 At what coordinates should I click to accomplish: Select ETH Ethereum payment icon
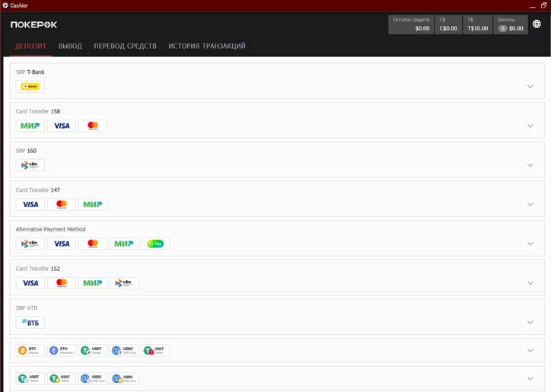62,351
